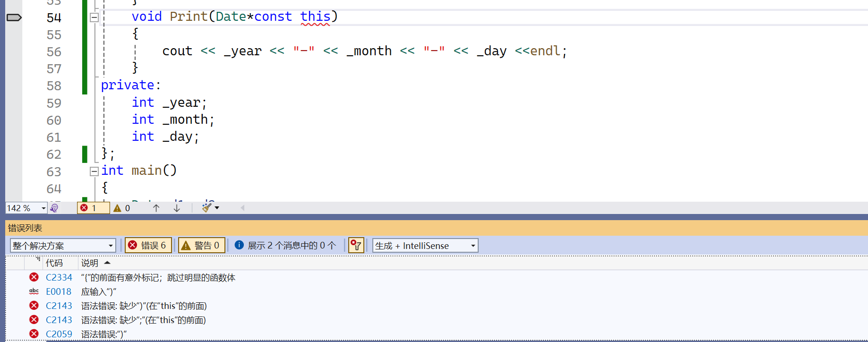
Task: Click 'endl' at end of line 56
Action: (545, 51)
